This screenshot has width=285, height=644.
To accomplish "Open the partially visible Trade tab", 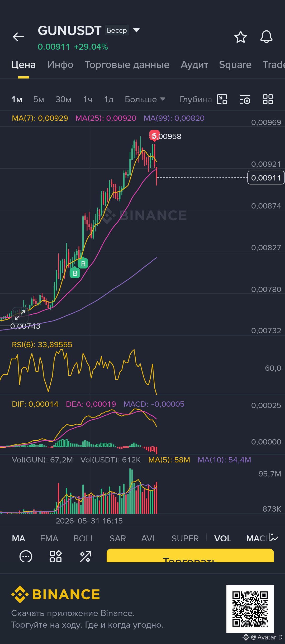I will (x=274, y=65).
